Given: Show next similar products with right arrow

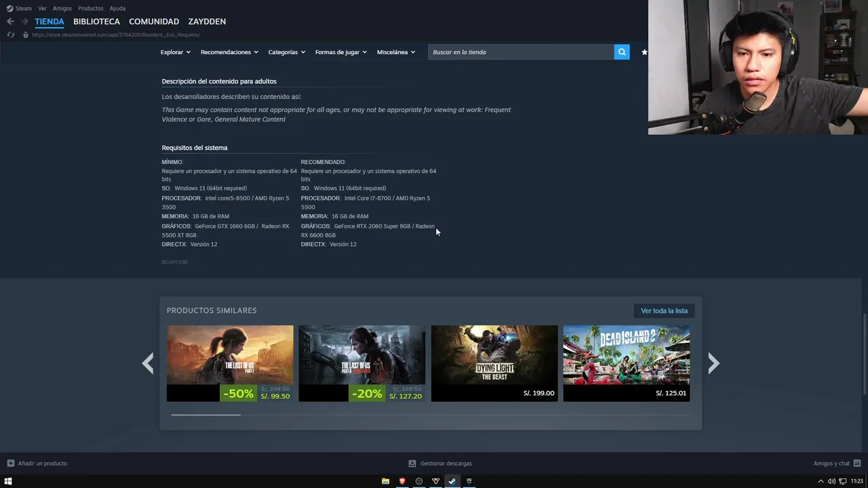Looking at the screenshot, I should point(713,363).
